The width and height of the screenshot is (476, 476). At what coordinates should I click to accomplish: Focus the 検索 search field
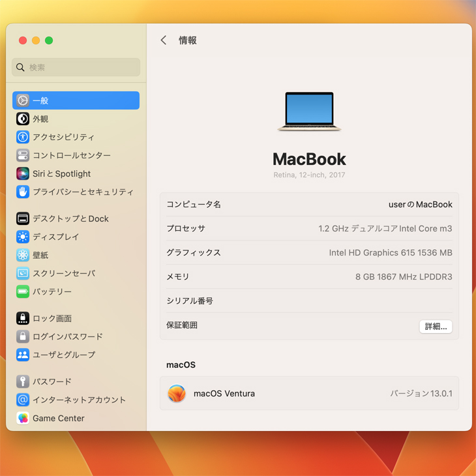76,67
